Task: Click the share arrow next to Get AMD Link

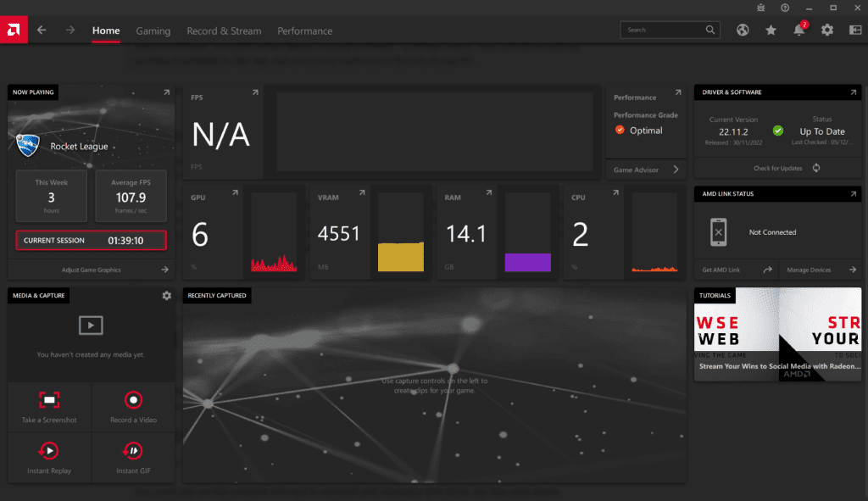Action: tap(767, 270)
